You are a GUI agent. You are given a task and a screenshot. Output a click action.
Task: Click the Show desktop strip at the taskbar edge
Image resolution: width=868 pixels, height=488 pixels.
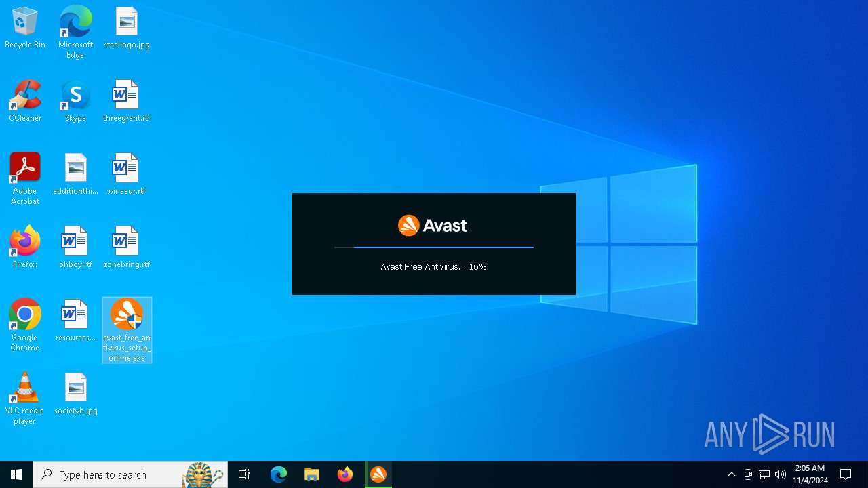(x=866, y=474)
